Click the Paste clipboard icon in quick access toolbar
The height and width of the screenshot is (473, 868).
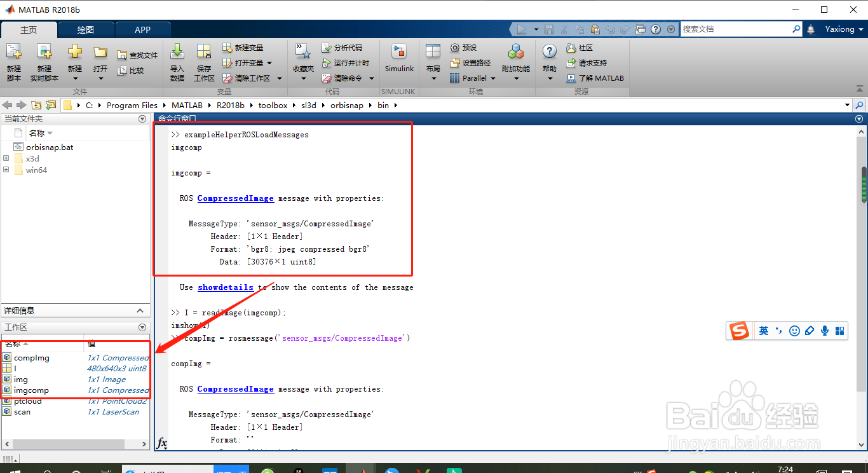tap(595, 29)
